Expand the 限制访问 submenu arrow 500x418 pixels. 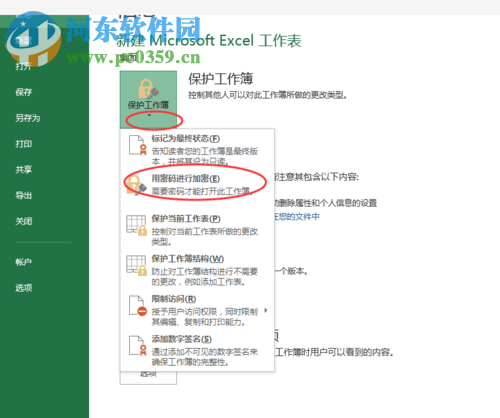(266, 310)
